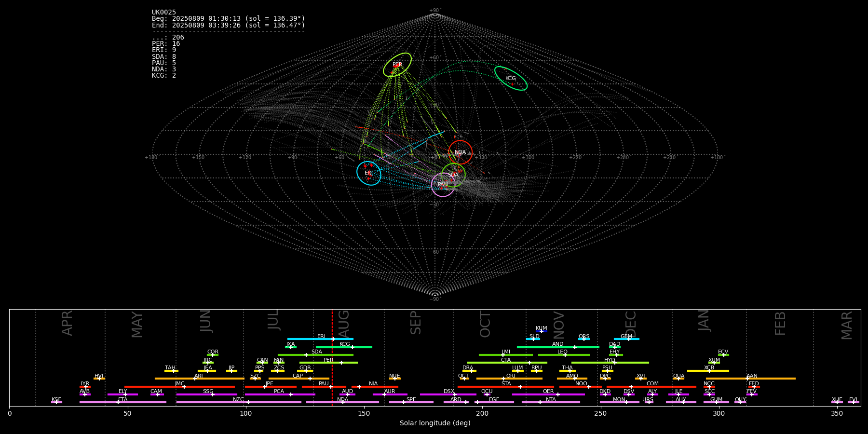Click the ETA shower label in the timeline
868x434 pixels.
123,400
